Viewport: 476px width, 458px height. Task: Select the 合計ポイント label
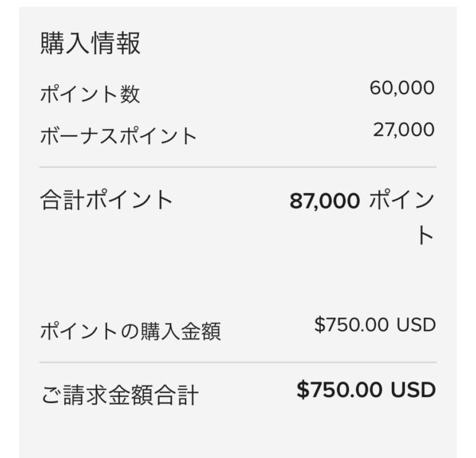(106, 199)
